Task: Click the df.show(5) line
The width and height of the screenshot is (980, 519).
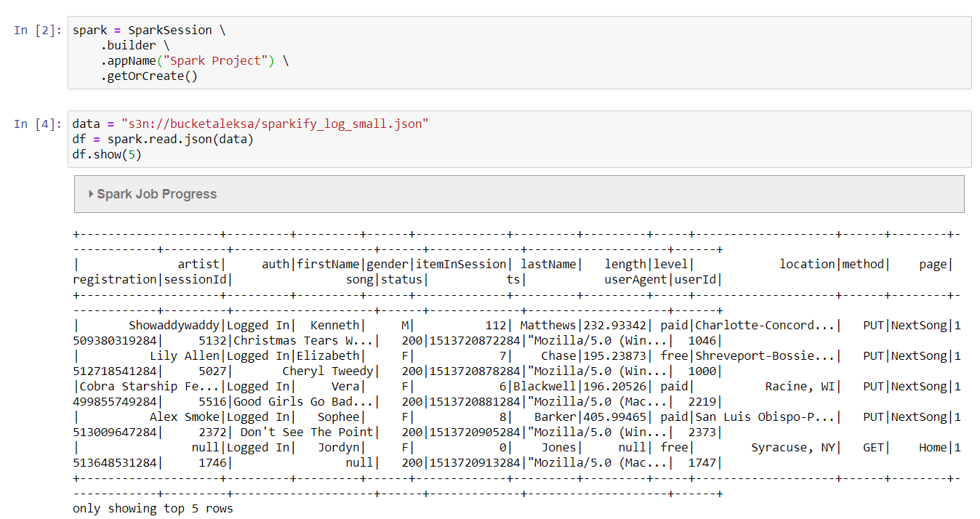Action: (107, 155)
